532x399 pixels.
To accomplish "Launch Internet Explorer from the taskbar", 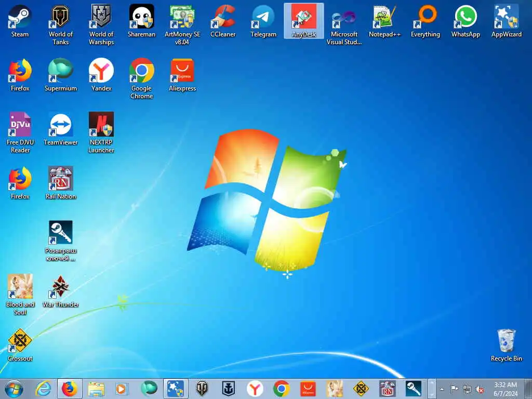I will click(44, 389).
